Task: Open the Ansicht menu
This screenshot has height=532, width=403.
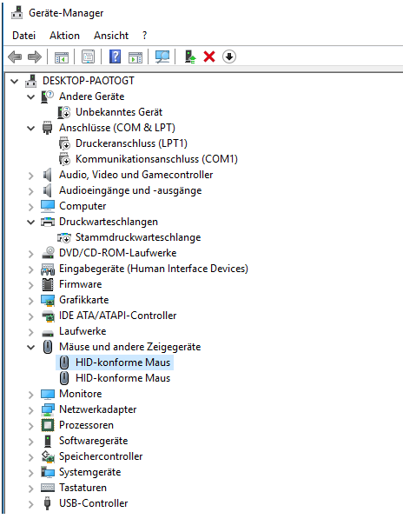Action: pyautogui.click(x=111, y=36)
